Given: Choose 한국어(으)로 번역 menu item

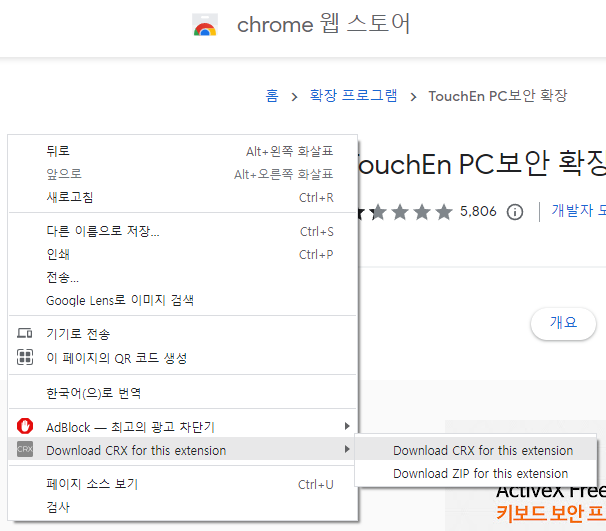Looking at the screenshot, I should click(182, 393).
